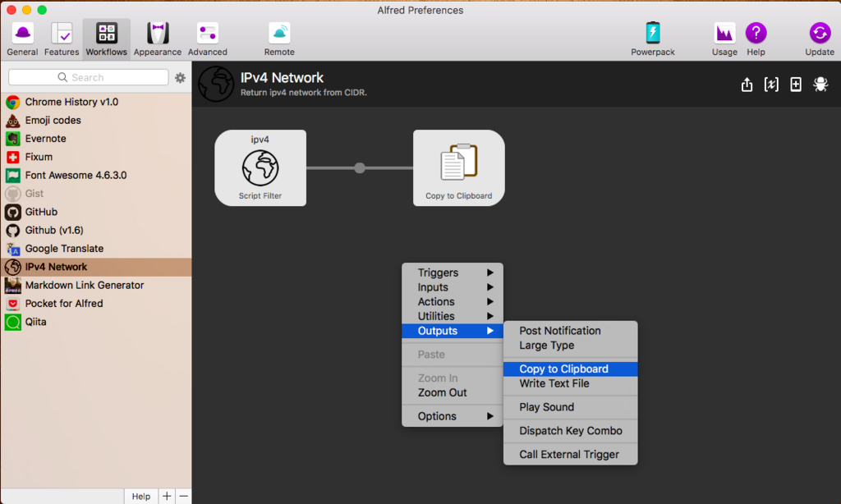Choose Post Notification output
841x504 pixels.
571,331
